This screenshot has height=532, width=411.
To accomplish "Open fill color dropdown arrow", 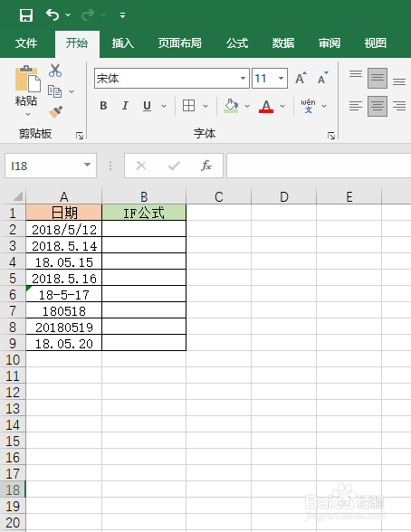I will (x=247, y=106).
